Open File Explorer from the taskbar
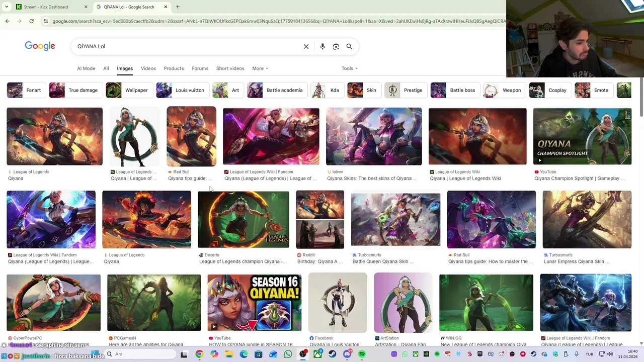This screenshot has width=644, height=362. tap(228, 354)
